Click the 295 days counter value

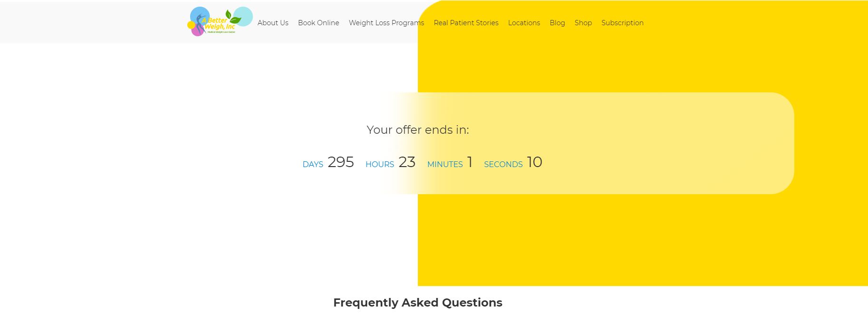(x=341, y=162)
